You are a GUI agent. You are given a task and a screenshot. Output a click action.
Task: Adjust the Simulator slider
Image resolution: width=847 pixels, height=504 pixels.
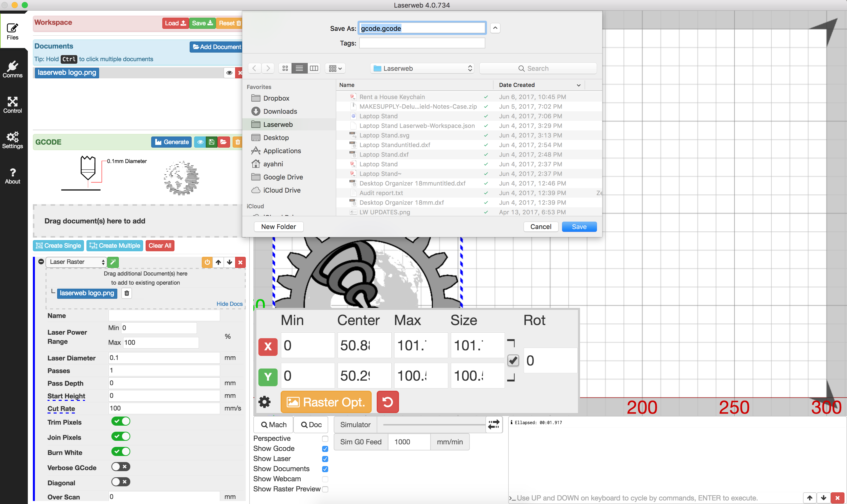(434, 425)
